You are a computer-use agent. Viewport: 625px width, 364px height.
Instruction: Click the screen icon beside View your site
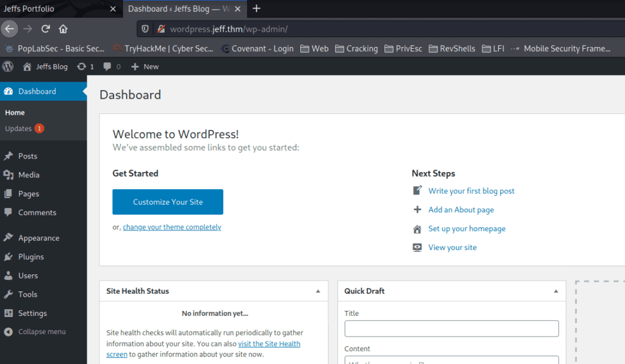(x=417, y=248)
